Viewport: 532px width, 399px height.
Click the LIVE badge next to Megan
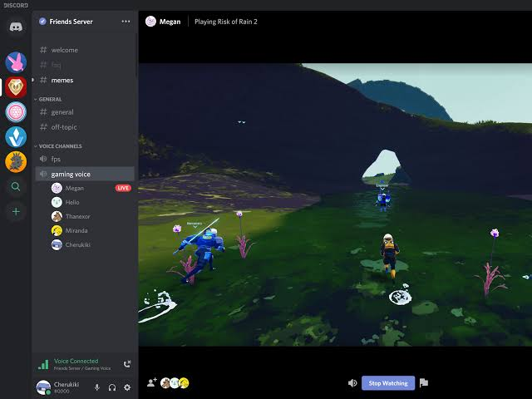(x=123, y=188)
